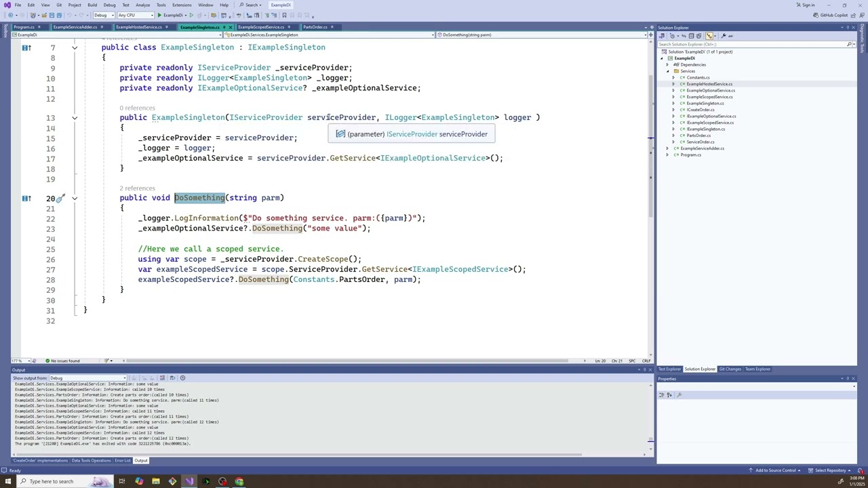Image resolution: width=868 pixels, height=488 pixels.
Task: Open Chrome from the taskbar
Action: click(x=239, y=481)
